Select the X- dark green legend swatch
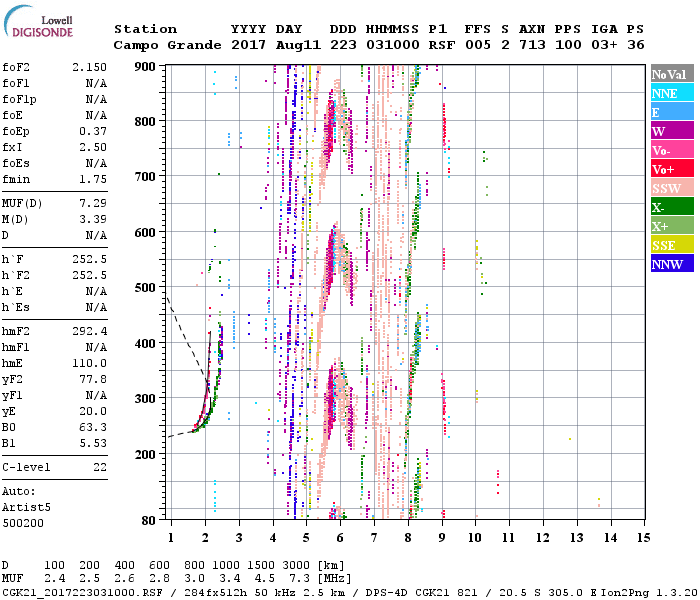 (672, 207)
